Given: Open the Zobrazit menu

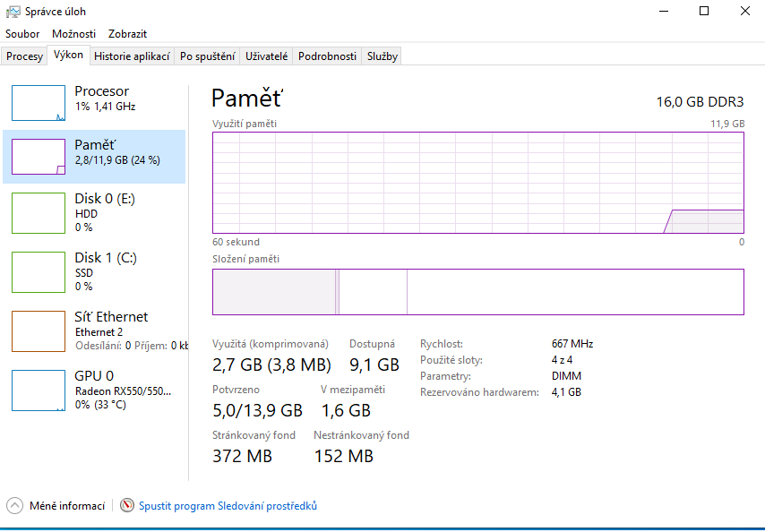Looking at the screenshot, I should tap(127, 33).
